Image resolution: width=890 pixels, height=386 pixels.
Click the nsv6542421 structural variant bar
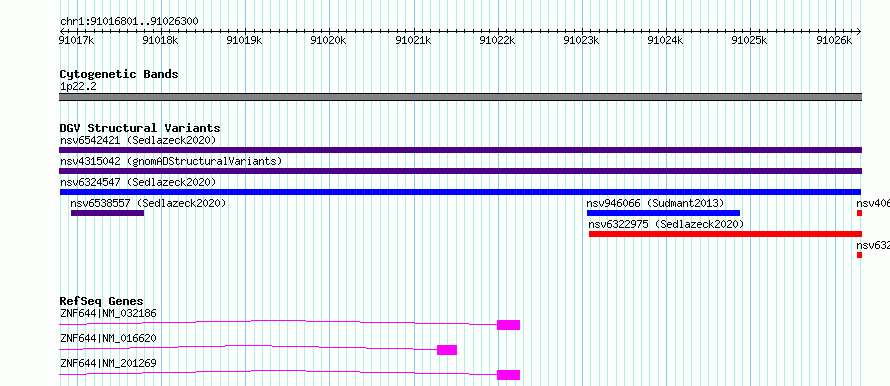point(460,150)
